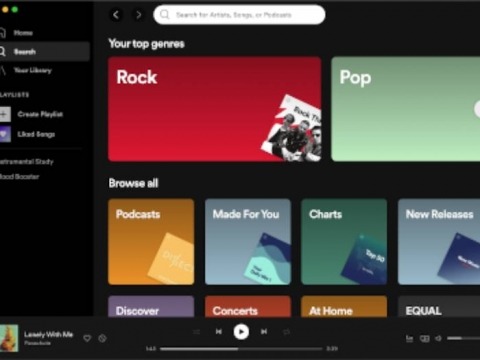Adjust the volume slider

click(x=464, y=339)
